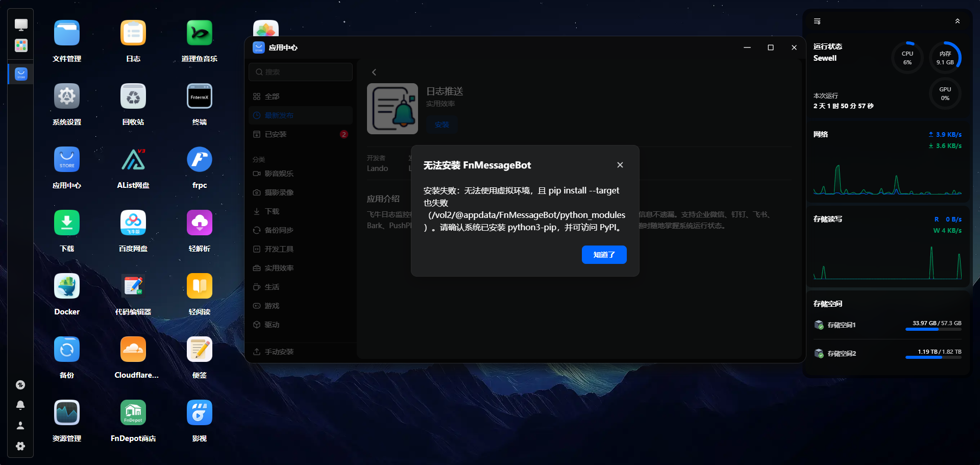Click the 网络 network widget title
This screenshot has width=980, height=465.
click(x=821, y=134)
